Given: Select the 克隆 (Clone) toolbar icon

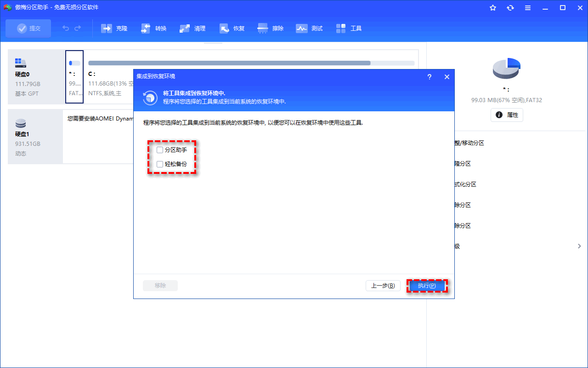Looking at the screenshot, I should 114,28.
